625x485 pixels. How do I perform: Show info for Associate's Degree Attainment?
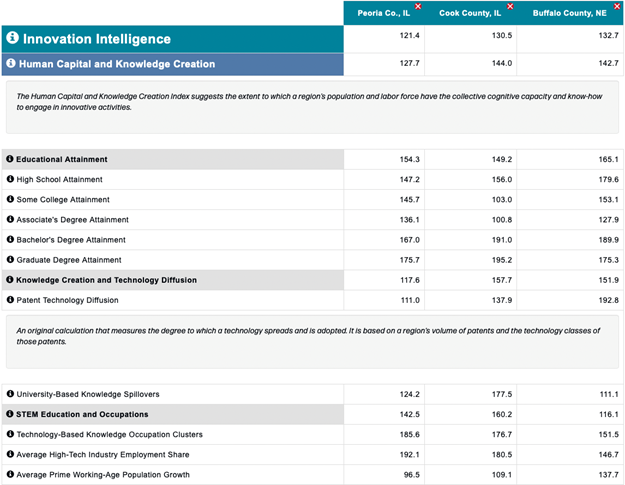[x=10, y=219]
